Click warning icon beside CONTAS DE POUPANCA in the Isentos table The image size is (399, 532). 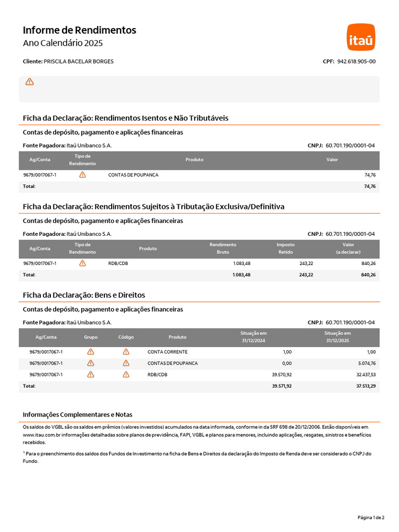pos(83,175)
